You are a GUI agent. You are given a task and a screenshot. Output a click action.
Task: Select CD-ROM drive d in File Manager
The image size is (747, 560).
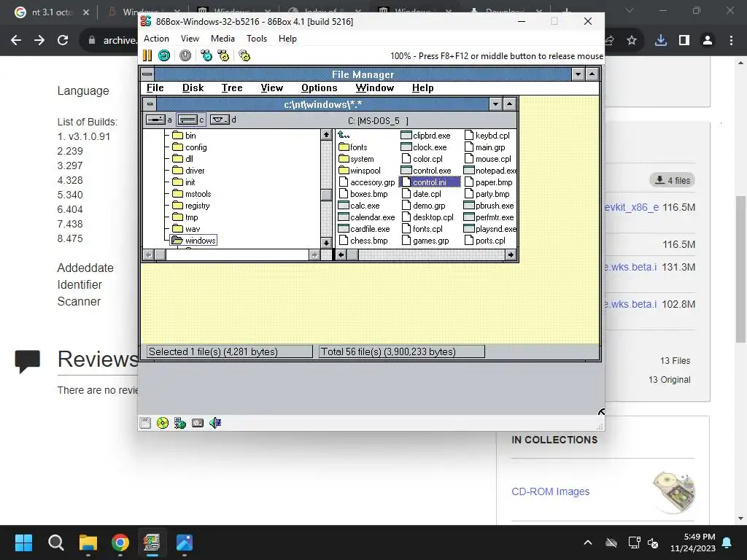(x=222, y=120)
